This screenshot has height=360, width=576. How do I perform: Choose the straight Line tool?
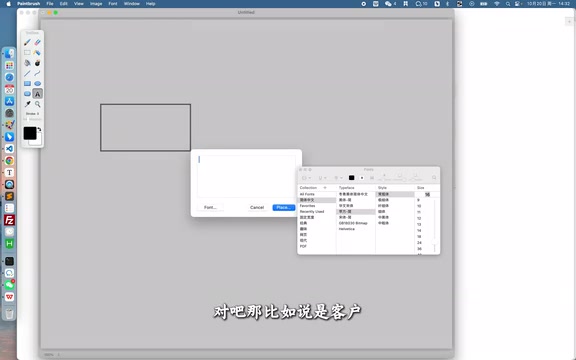click(27, 73)
